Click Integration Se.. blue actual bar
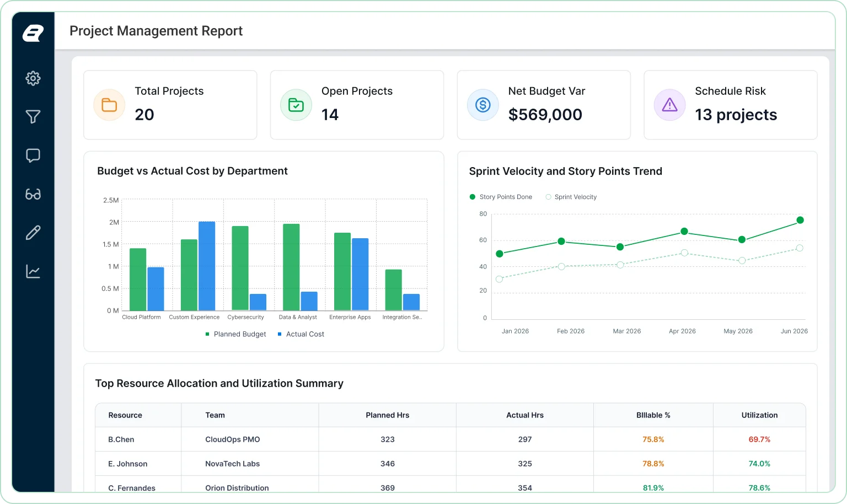This screenshot has height=504, width=847. pos(411,302)
